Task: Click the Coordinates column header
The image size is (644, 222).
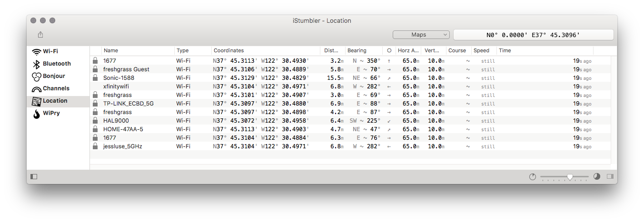Action: tap(266, 50)
